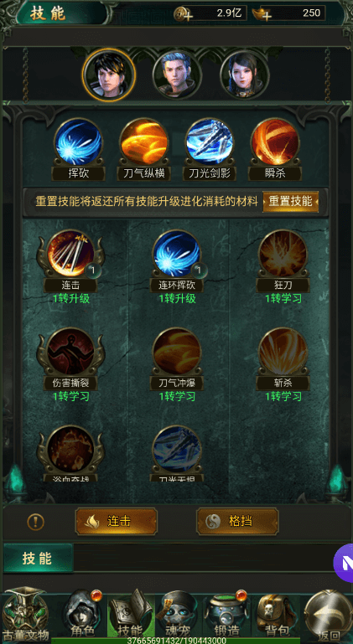Open the 连击 passive skill

[x=70, y=254]
